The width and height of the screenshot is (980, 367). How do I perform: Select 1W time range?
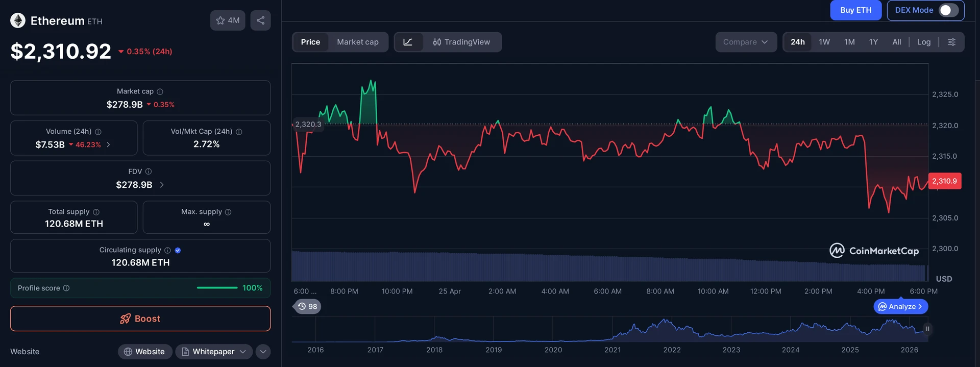[x=824, y=42]
